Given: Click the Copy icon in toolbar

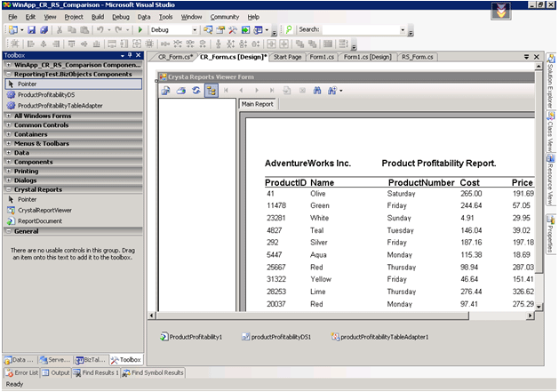Looking at the screenshot, I should (72, 30).
